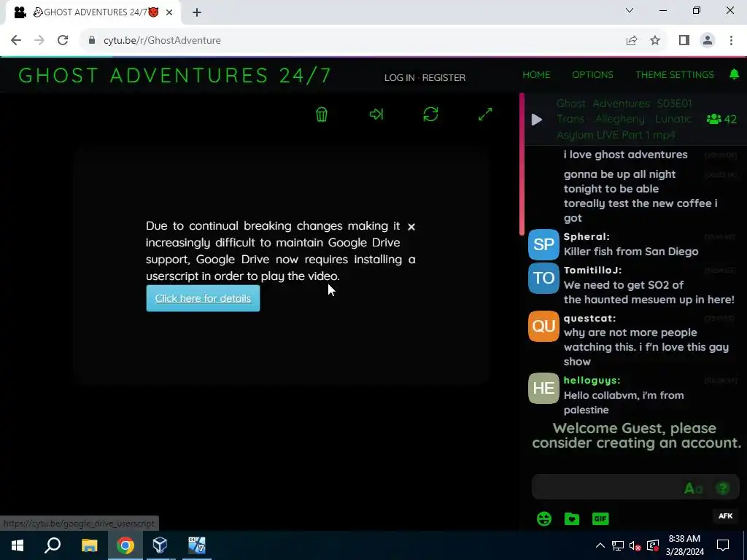Open the clock showing 8:38 AM

pos(684,545)
